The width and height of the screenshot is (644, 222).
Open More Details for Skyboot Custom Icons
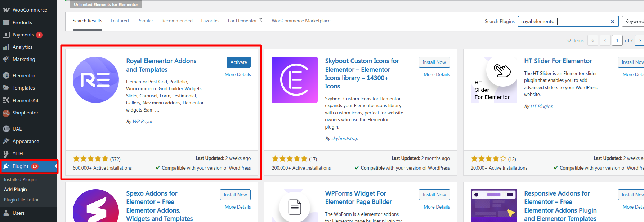point(437,74)
